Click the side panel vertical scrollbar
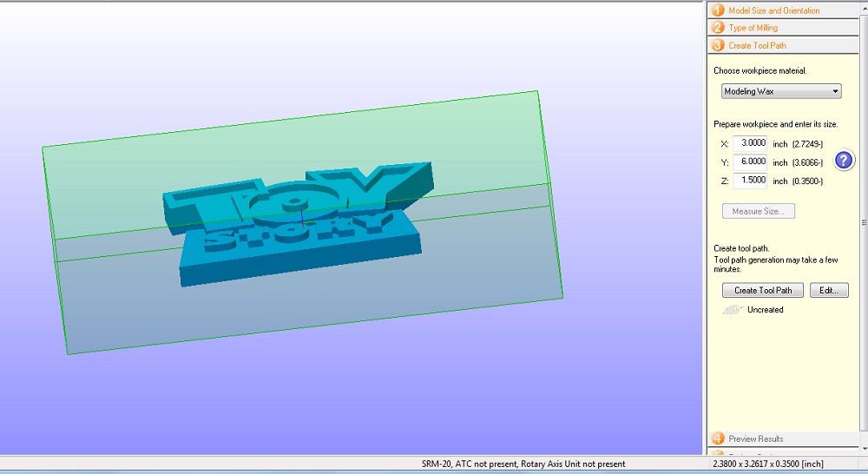Screen dimensions: 868x474 coord(864,221)
